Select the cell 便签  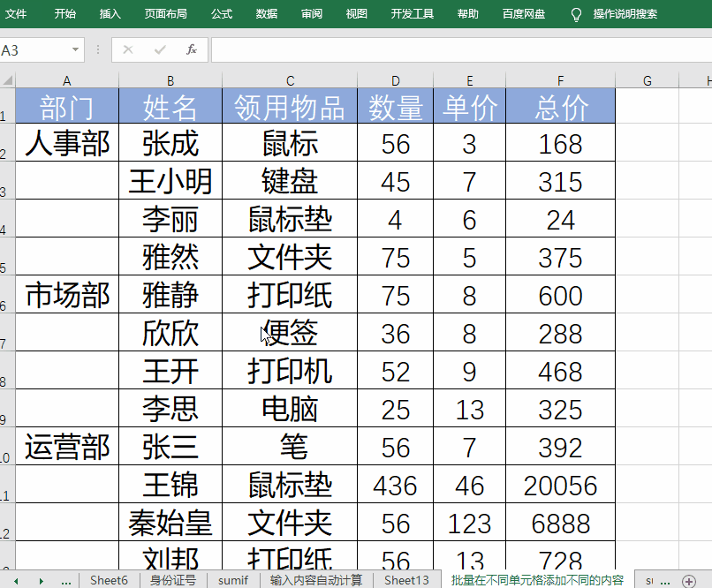(290, 332)
